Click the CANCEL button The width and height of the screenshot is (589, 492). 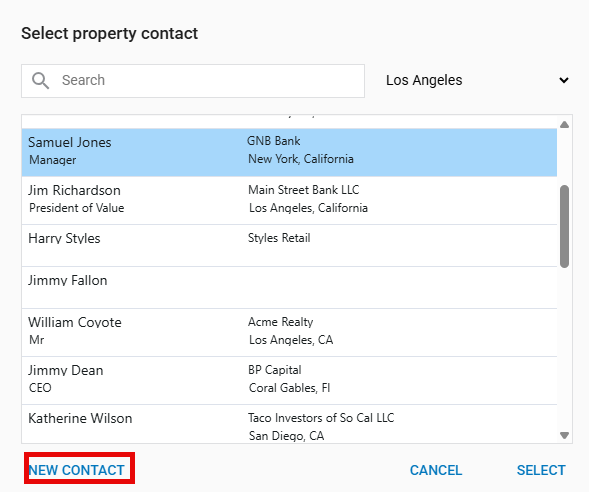(436, 470)
